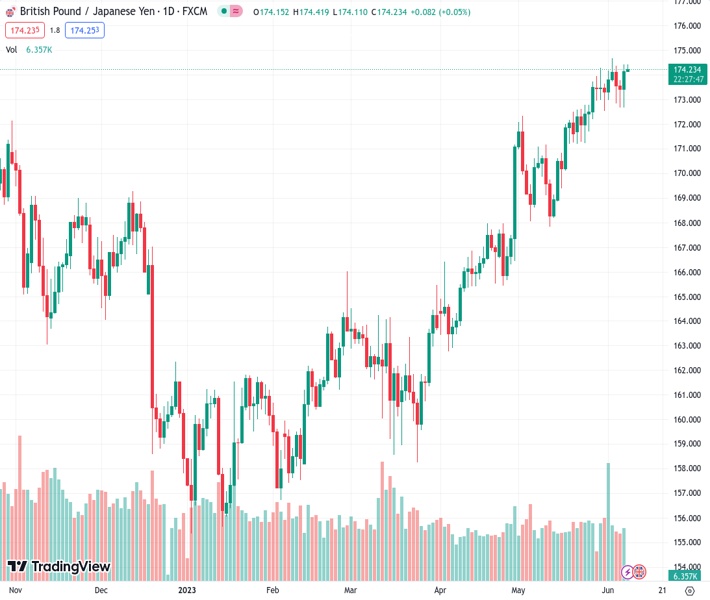
Task: Click the 176.000 price scale label
Action: (x=686, y=26)
